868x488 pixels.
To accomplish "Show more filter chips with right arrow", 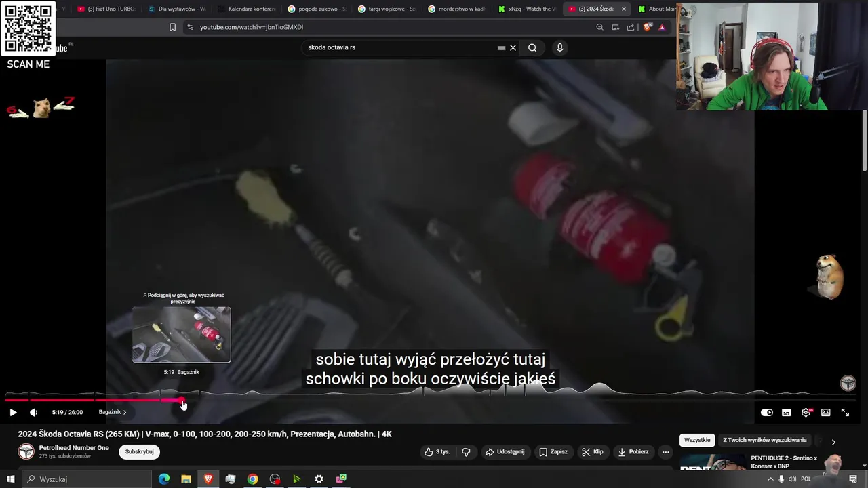I will tap(833, 442).
